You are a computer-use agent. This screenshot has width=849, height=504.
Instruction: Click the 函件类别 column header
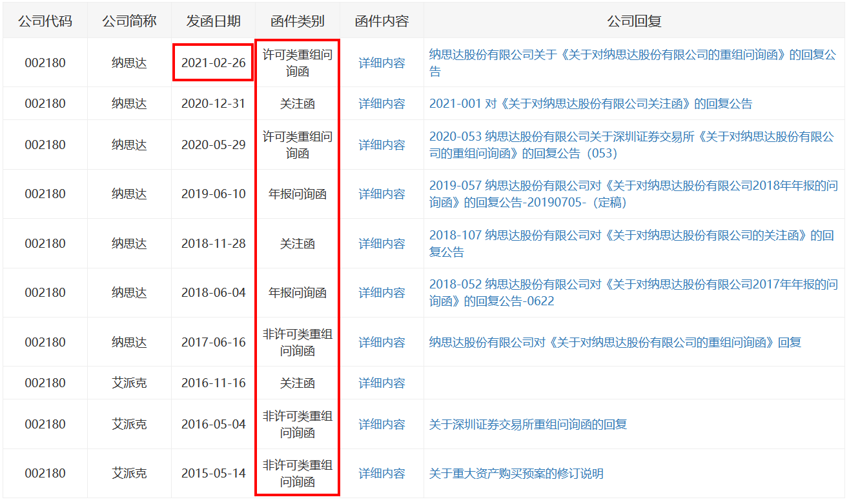[x=297, y=21]
